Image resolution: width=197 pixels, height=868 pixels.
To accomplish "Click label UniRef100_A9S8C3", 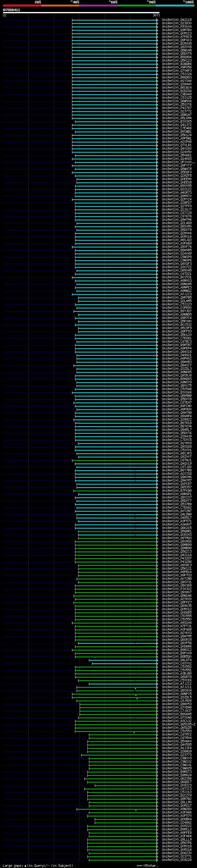I will pos(177,565).
